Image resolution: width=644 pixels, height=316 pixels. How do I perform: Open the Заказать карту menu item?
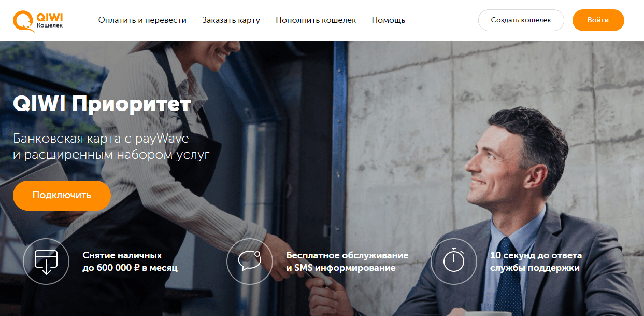[x=231, y=20]
